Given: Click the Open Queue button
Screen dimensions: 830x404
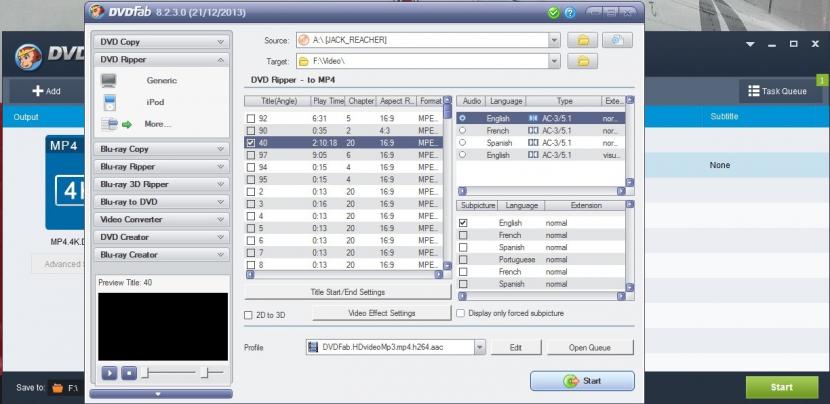Looking at the screenshot, I should click(590, 347).
